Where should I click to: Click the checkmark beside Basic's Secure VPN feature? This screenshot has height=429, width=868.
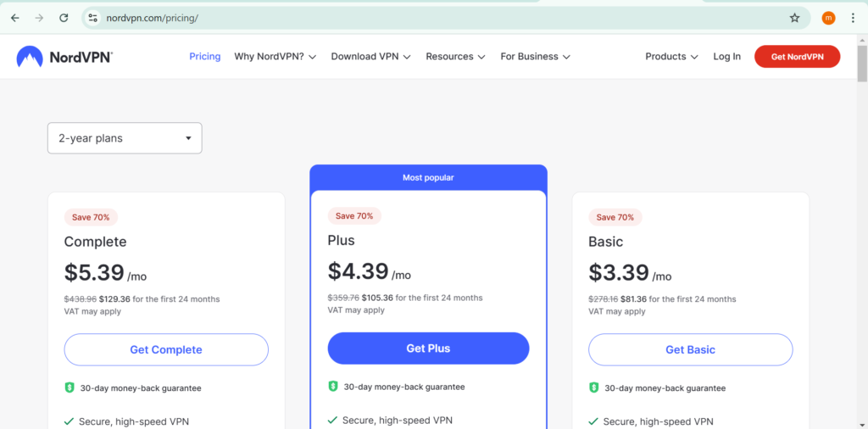click(593, 422)
